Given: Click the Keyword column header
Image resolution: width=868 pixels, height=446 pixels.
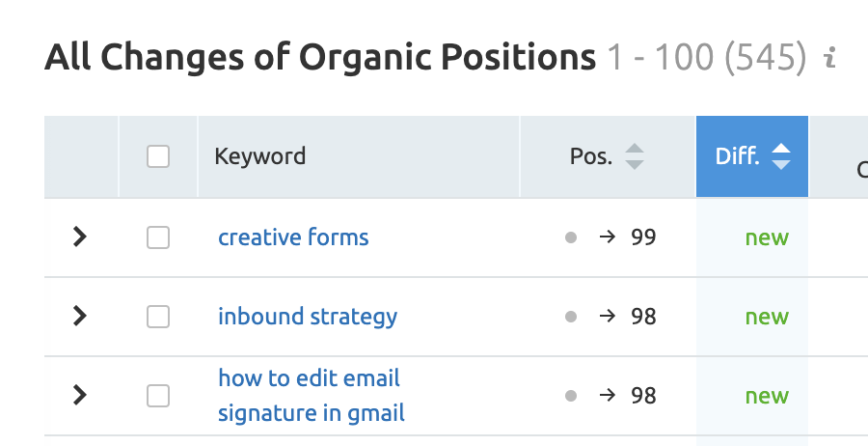Looking at the screenshot, I should [260, 156].
